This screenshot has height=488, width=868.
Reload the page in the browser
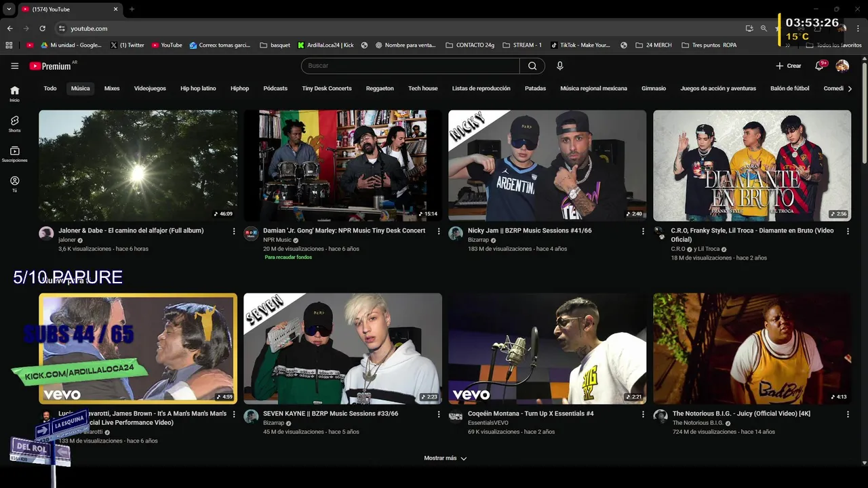(42, 28)
